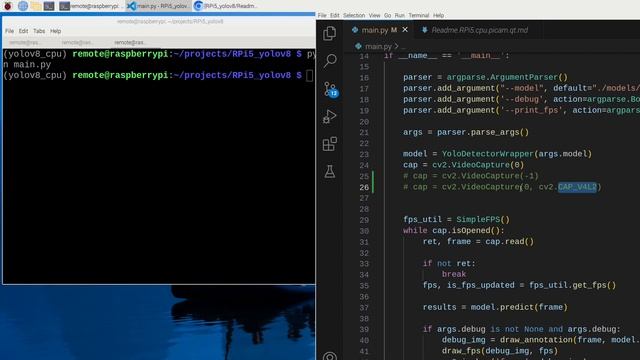This screenshot has width=640, height=360.
Task: Open the terminal window's Edit menu
Action: click(23, 31)
